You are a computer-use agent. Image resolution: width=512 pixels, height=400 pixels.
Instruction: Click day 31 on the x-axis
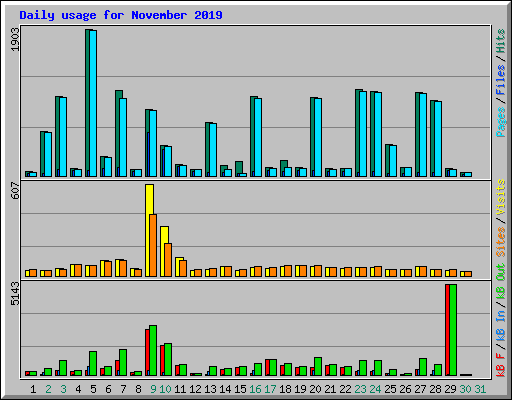[480, 389]
